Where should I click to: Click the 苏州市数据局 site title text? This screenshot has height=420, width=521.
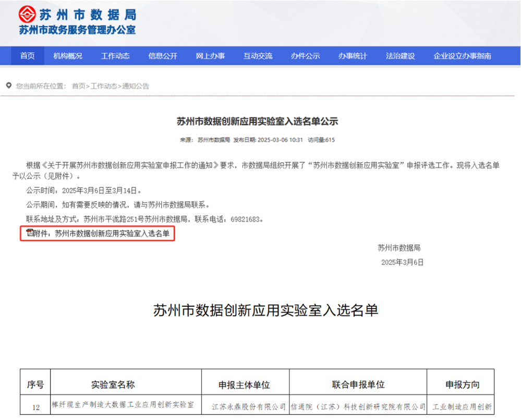click(x=88, y=15)
